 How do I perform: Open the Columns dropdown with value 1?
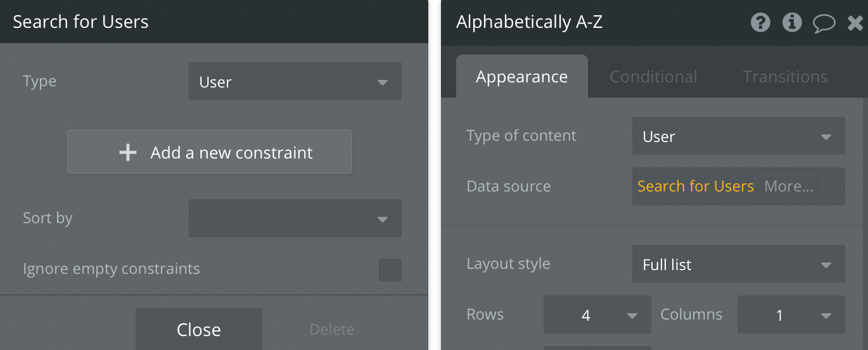pyautogui.click(x=791, y=314)
